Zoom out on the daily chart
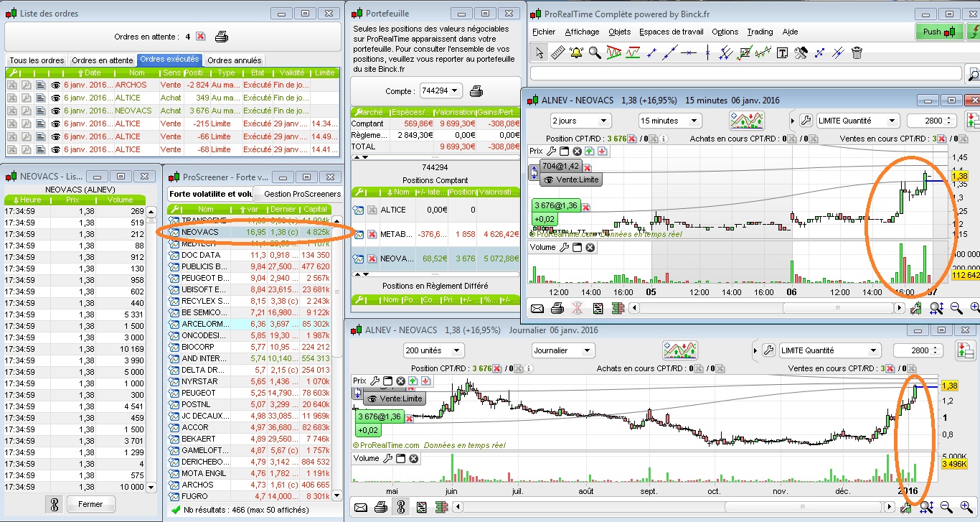 tap(946, 508)
